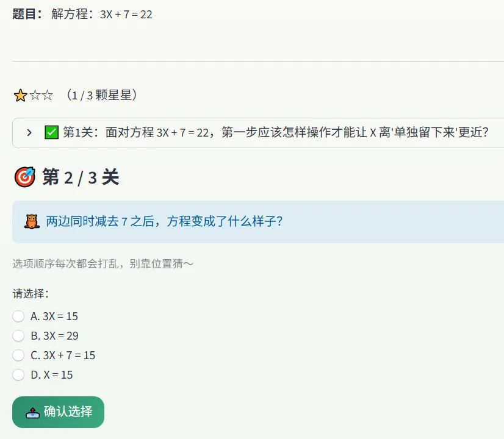Viewport: 504px width, 439px height.
Task: Click the third empty star
Action: click(x=47, y=95)
